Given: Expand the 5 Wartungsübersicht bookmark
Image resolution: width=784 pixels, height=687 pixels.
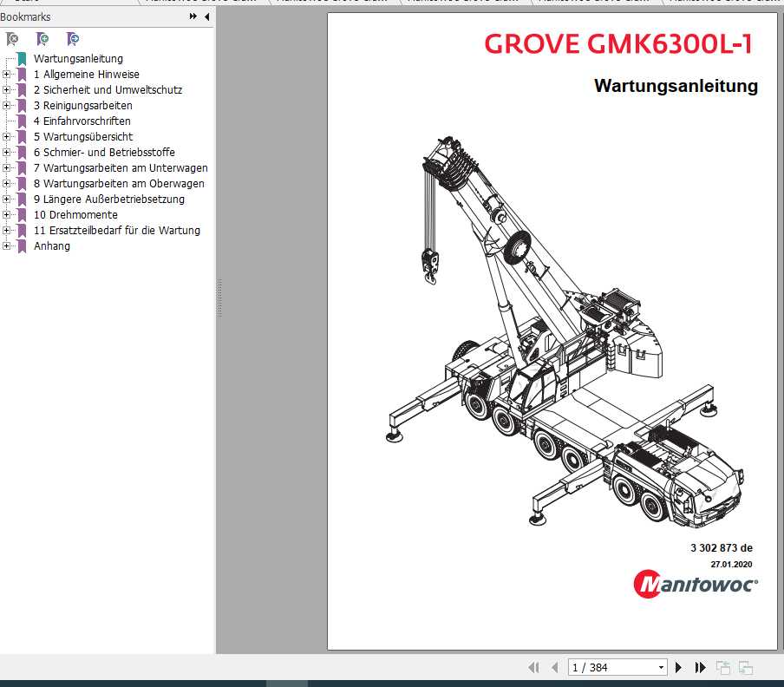Looking at the screenshot, I should [6, 136].
